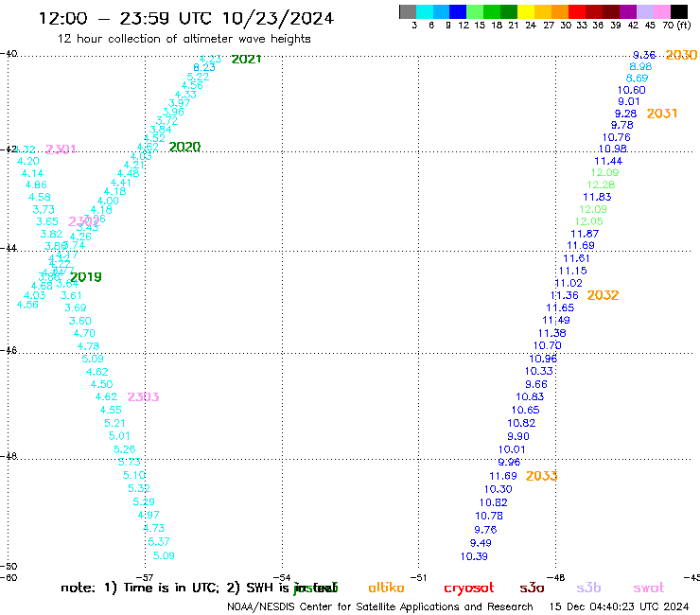700x615 pixels.
Task: Click the wave height value 5.01
Action: coord(119,435)
